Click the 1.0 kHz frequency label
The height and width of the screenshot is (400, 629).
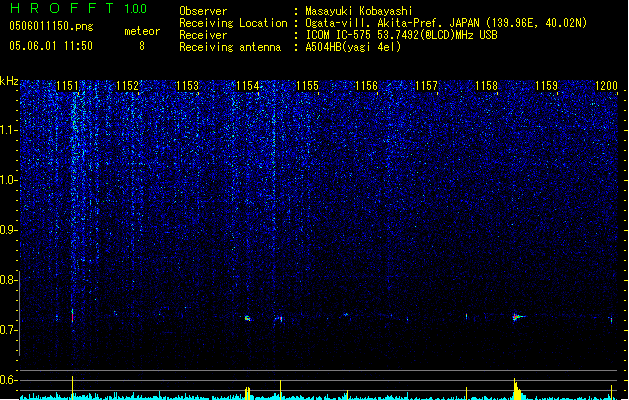9,180
